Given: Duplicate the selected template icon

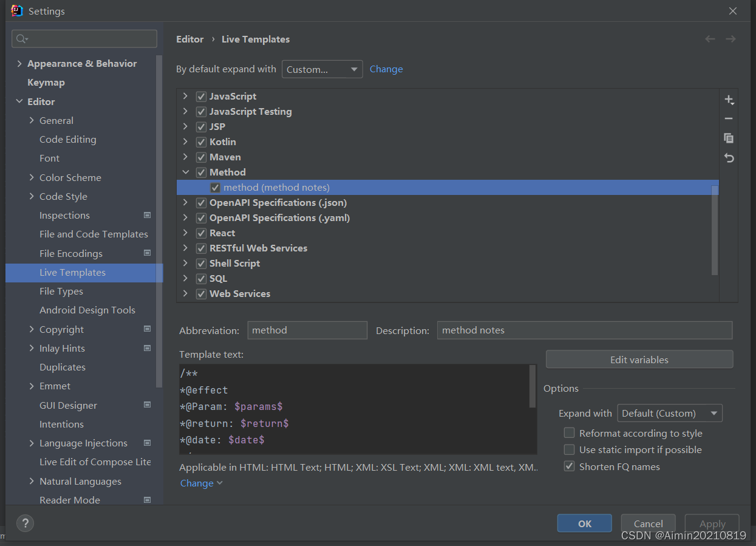Looking at the screenshot, I should pos(729,138).
